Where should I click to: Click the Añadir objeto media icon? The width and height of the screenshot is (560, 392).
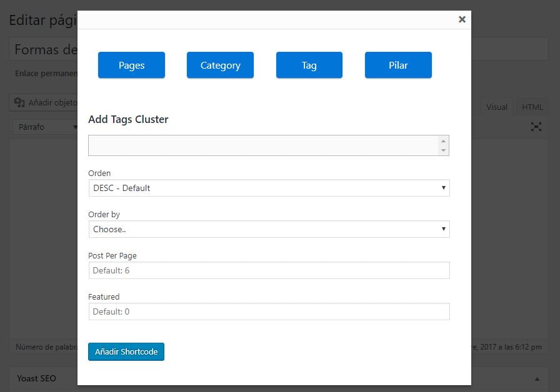tap(19, 102)
